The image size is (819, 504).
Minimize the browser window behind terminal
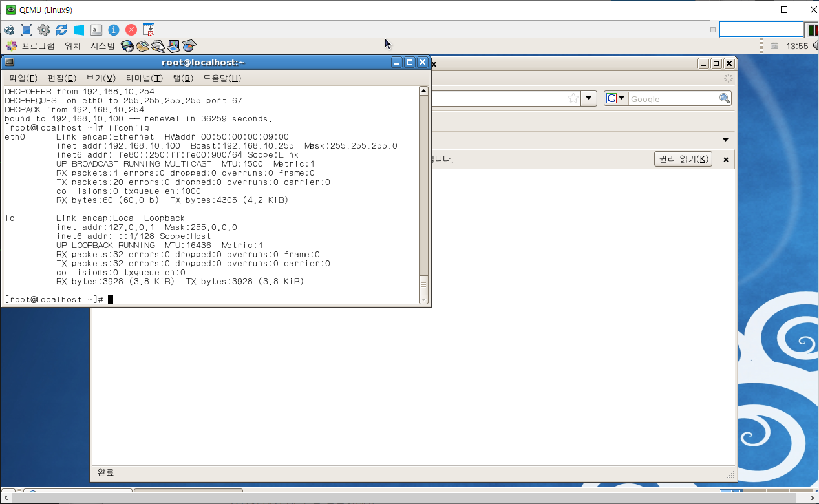tap(703, 63)
